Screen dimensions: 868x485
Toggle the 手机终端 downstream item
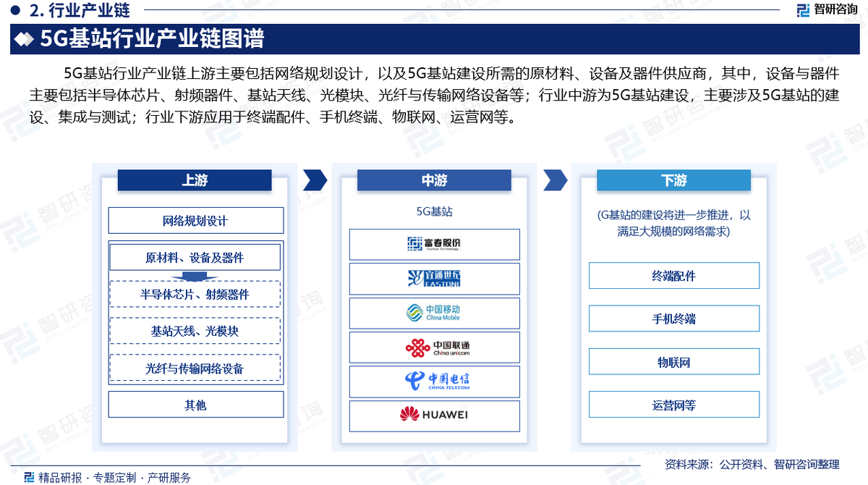pyautogui.click(x=673, y=319)
